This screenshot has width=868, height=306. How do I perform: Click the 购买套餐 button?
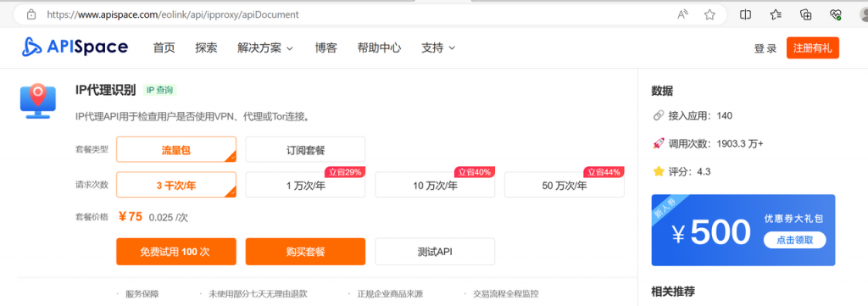pyautogui.click(x=305, y=252)
